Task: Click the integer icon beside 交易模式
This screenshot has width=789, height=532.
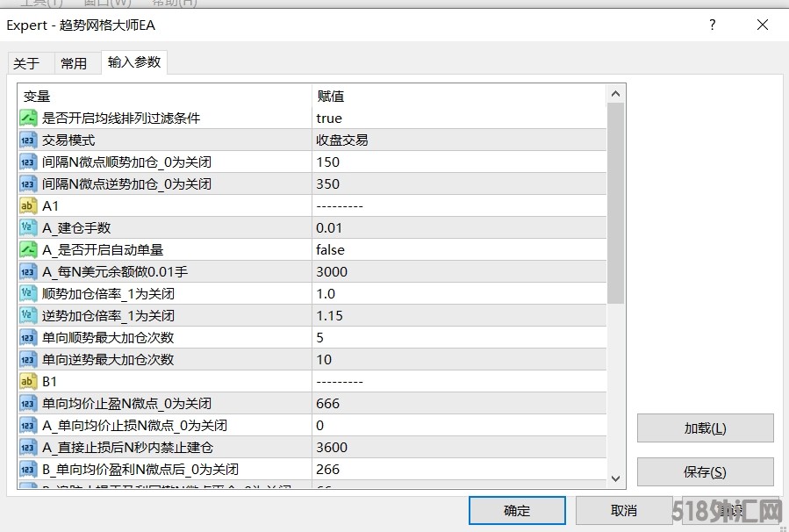Action: pos(28,140)
